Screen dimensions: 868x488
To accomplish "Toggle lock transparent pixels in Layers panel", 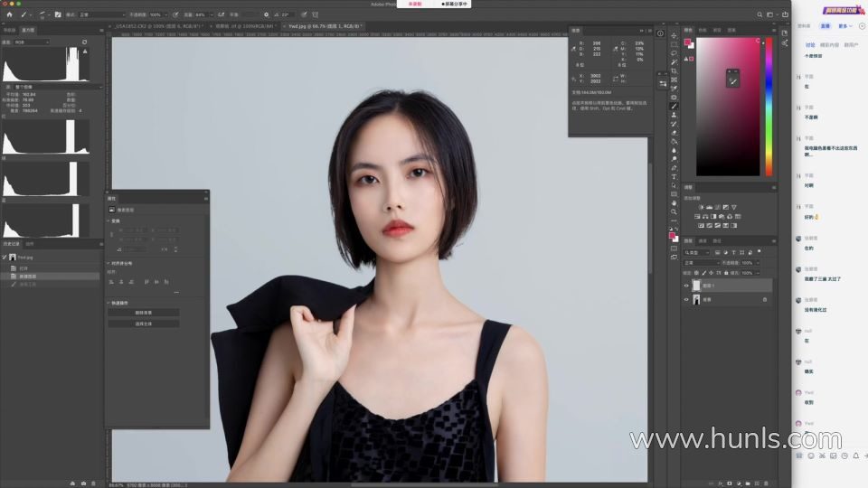I will (x=696, y=273).
